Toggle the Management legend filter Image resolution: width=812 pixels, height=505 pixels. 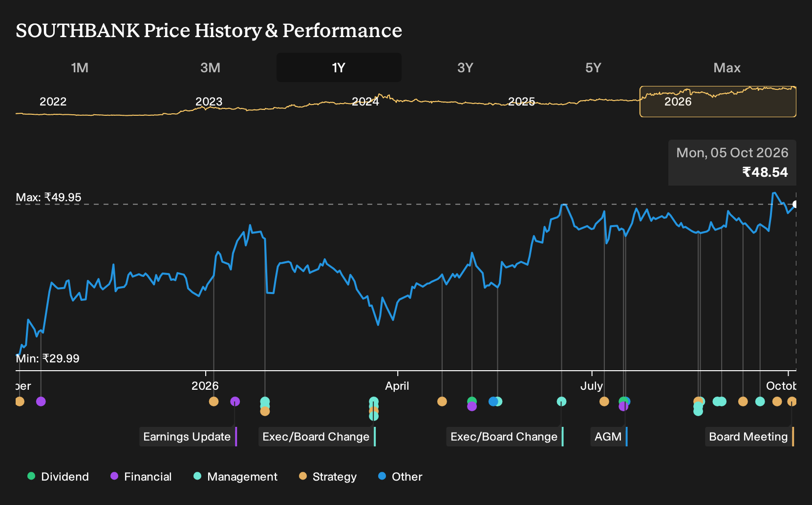(235, 477)
